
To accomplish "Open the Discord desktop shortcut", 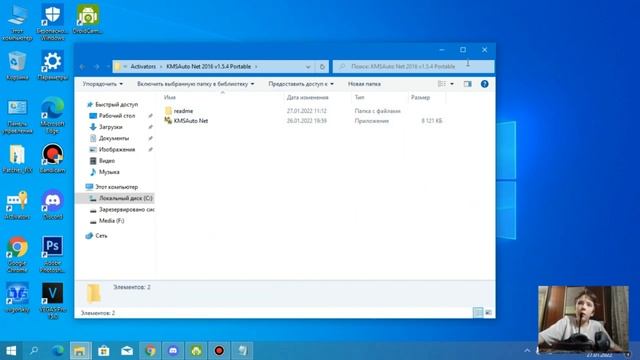I will point(53,205).
